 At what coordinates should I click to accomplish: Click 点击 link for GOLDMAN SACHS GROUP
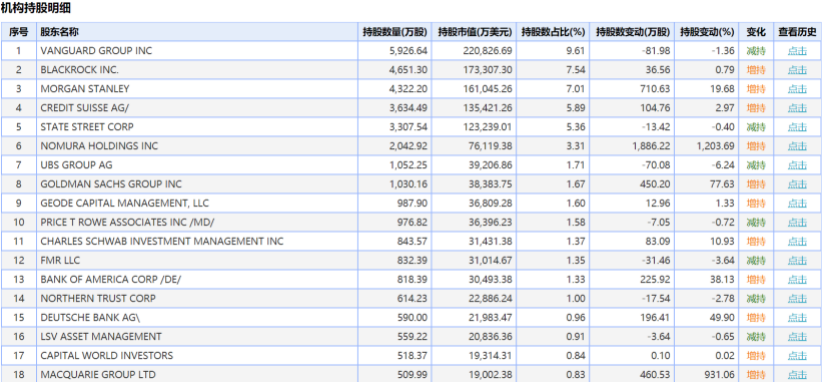797,185
